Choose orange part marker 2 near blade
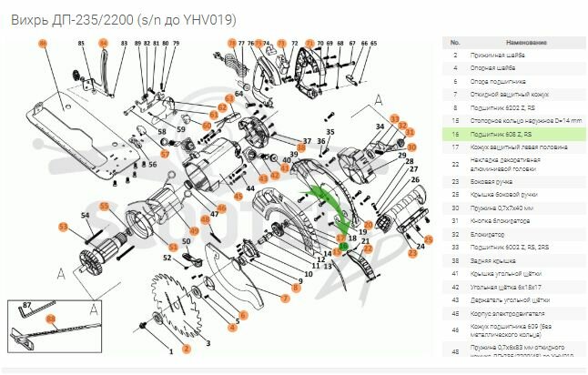The width and height of the screenshot is (588, 375). [187, 349]
